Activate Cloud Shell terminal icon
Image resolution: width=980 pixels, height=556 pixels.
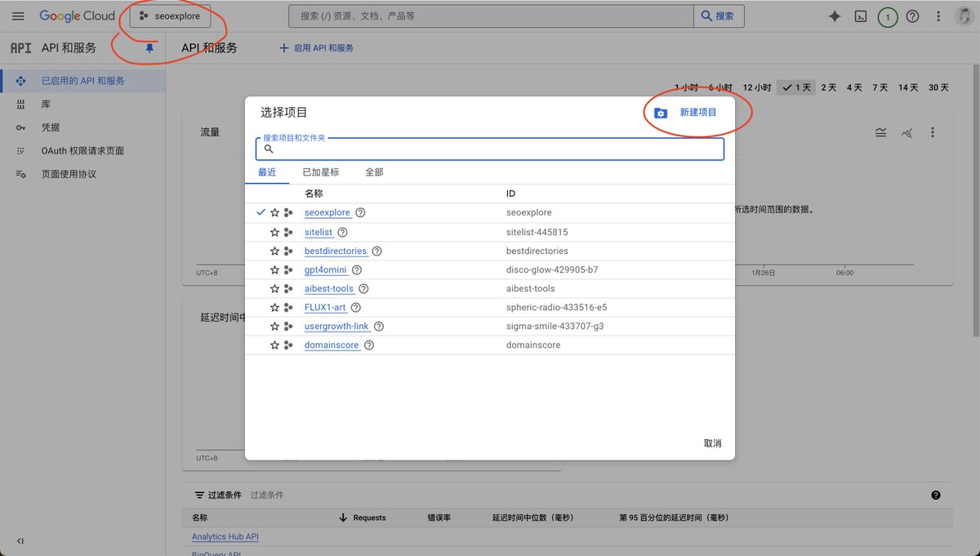click(x=860, y=16)
